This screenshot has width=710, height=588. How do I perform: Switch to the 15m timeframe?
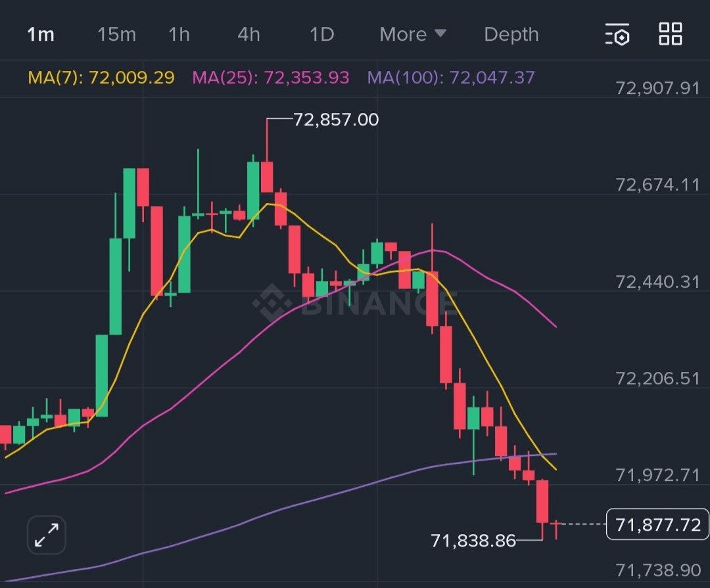[116, 34]
